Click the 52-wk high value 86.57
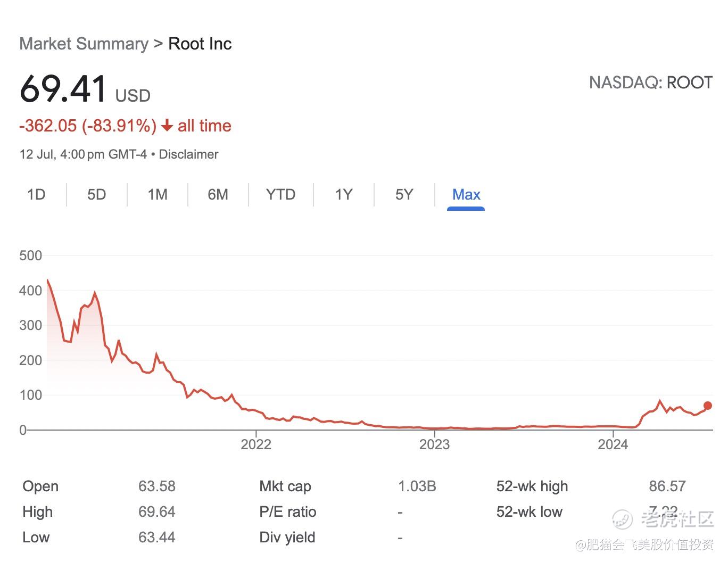 coord(667,486)
